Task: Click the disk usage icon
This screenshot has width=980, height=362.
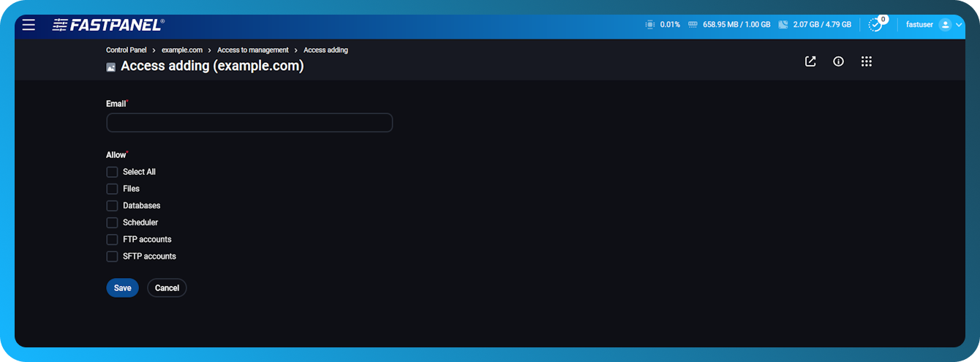Action: pyautogui.click(x=783, y=25)
